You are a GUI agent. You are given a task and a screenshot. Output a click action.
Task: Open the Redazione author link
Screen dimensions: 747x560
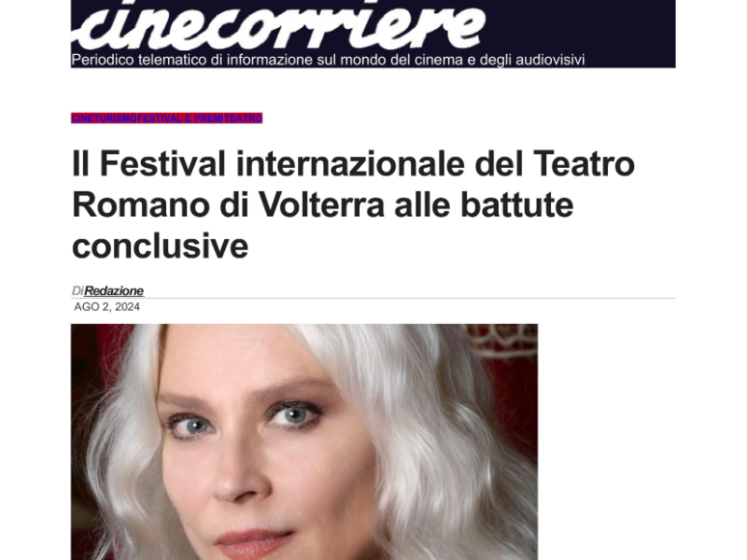pyautogui.click(x=114, y=291)
